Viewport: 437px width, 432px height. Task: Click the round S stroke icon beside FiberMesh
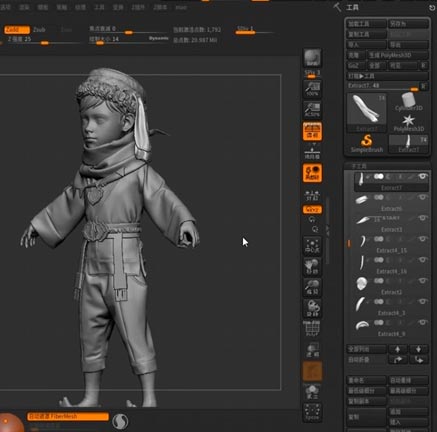click(120, 422)
